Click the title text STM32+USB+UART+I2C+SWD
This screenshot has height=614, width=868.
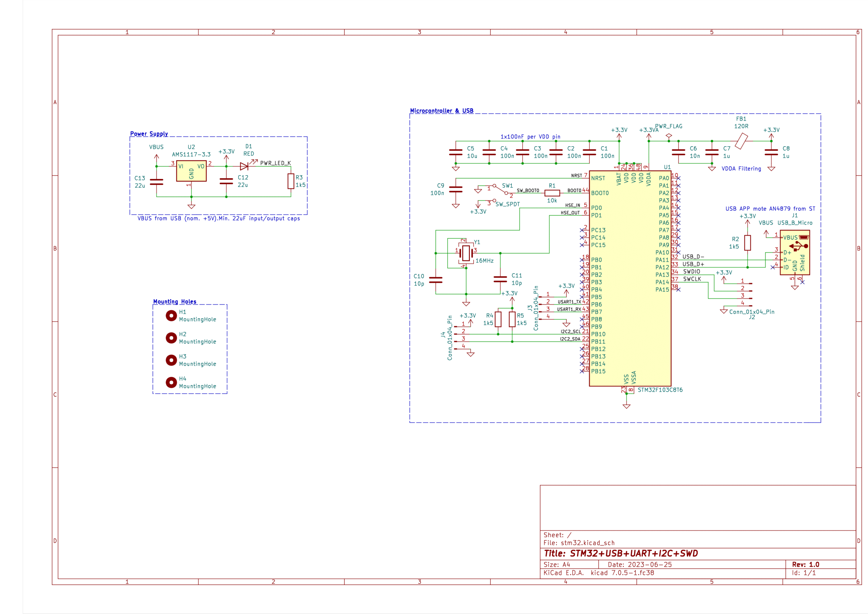[628, 553]
